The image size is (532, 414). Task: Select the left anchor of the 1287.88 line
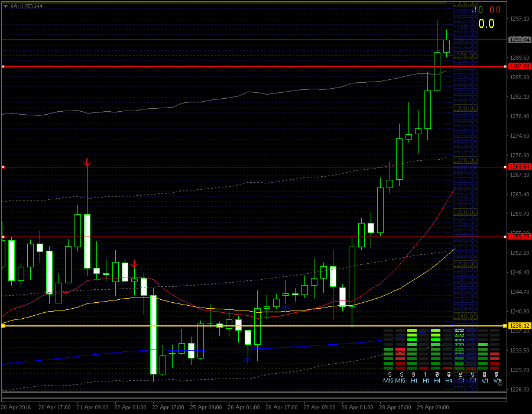coord(3,66)
